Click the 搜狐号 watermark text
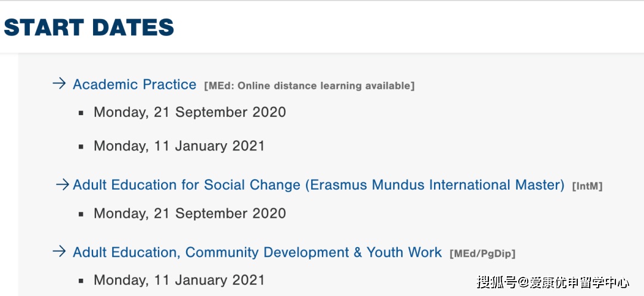The image size is (644, 296). click(496, 282)
